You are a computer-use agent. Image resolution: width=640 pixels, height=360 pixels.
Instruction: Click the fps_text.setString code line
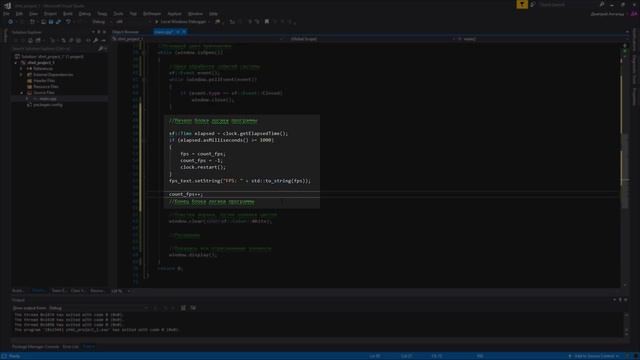point(240,181)
